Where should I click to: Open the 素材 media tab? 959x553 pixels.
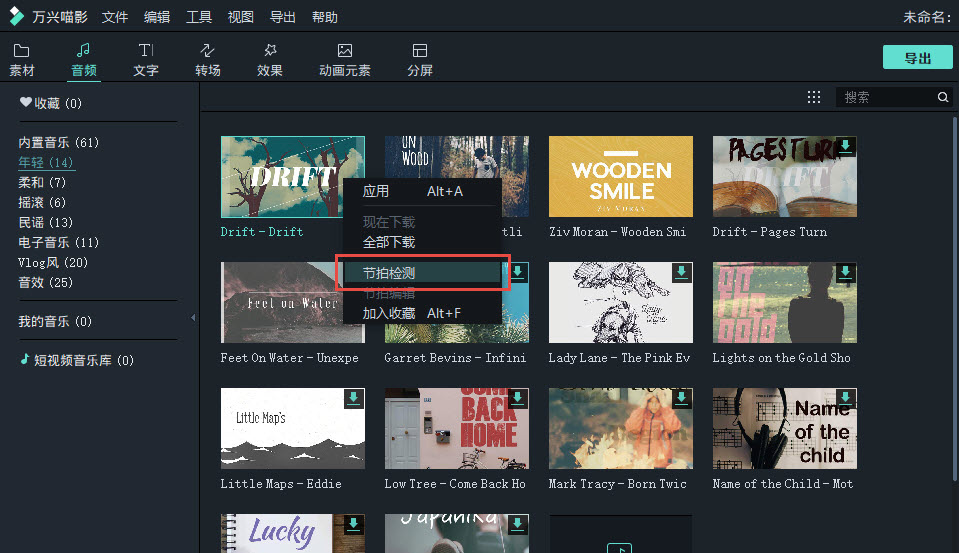21,60
